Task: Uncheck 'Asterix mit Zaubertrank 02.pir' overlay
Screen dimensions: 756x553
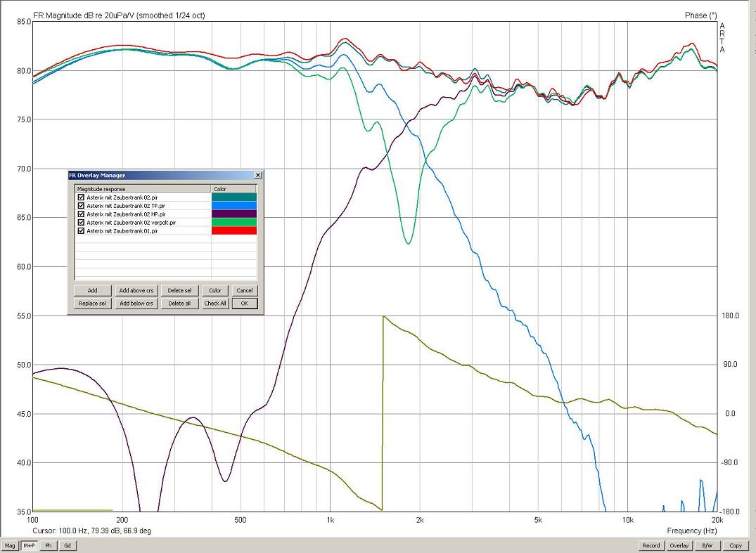Action: coord(82,197)
